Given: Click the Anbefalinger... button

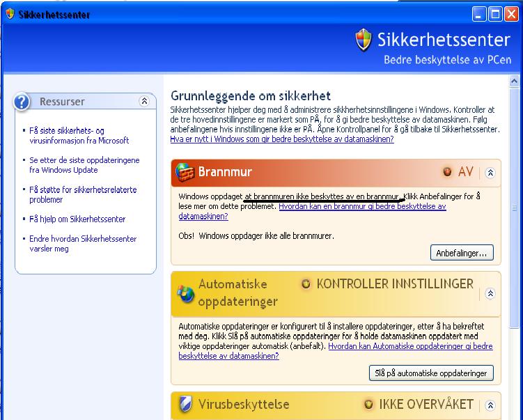Looking at the screenshot, I should (462, 253).
